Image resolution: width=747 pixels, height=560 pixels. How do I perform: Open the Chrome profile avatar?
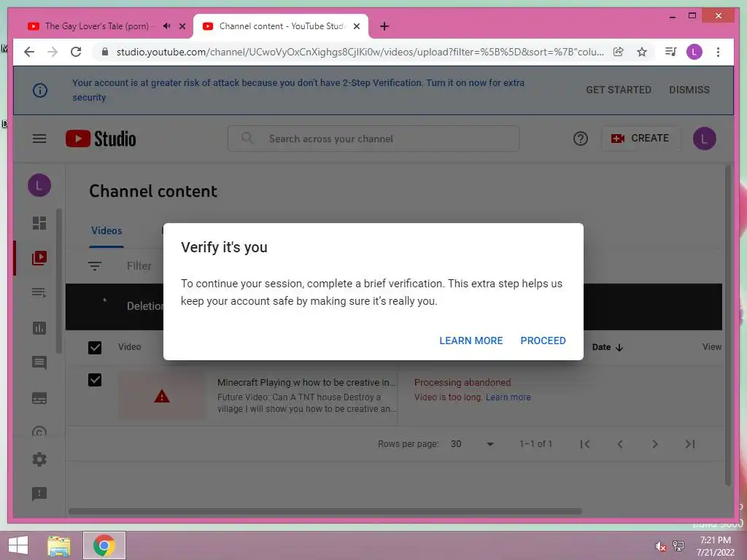point(694,52)
